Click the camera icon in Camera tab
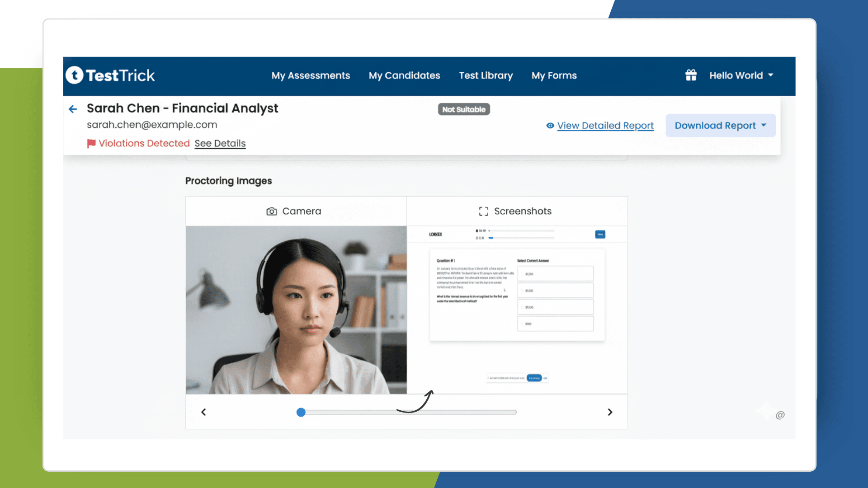This screenshot has width=868, height=488. click(x=271, y=211)
